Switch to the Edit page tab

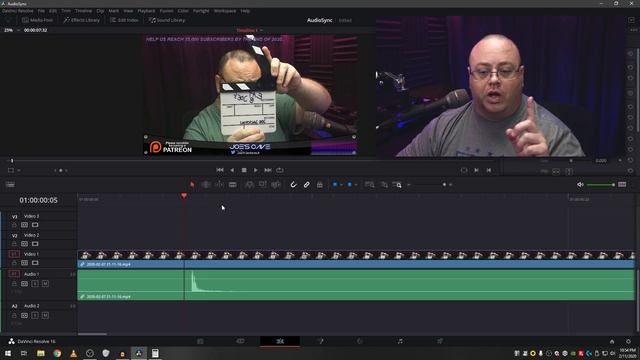(x=280, y=341)
